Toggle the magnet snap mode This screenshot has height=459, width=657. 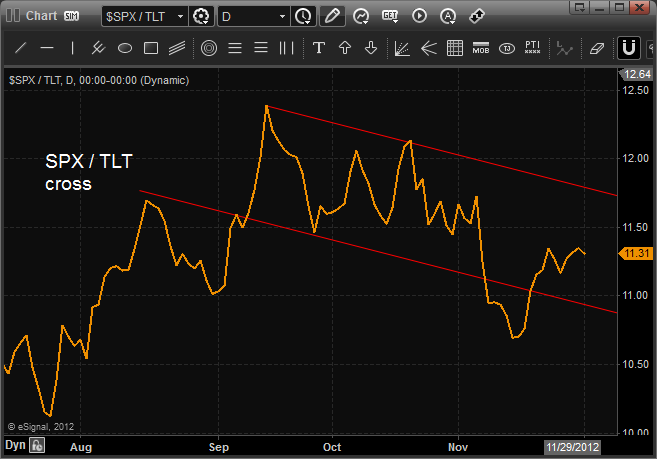click(629, 48)
